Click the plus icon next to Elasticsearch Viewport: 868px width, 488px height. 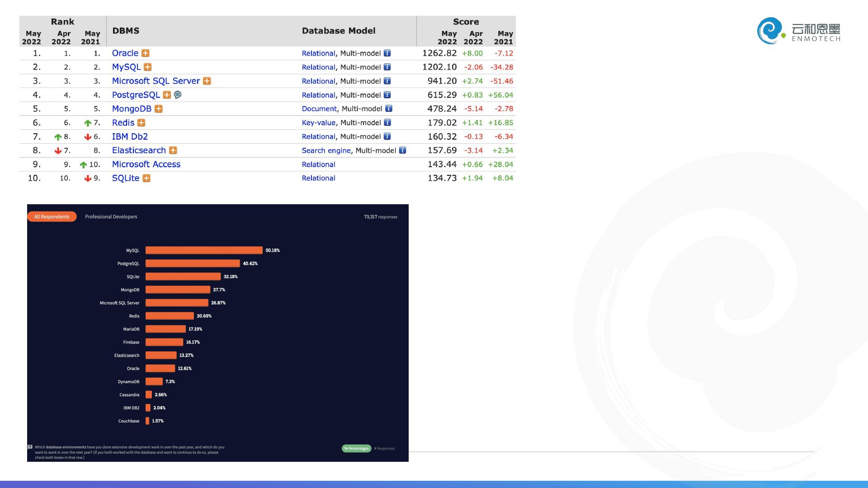point(173,150)
